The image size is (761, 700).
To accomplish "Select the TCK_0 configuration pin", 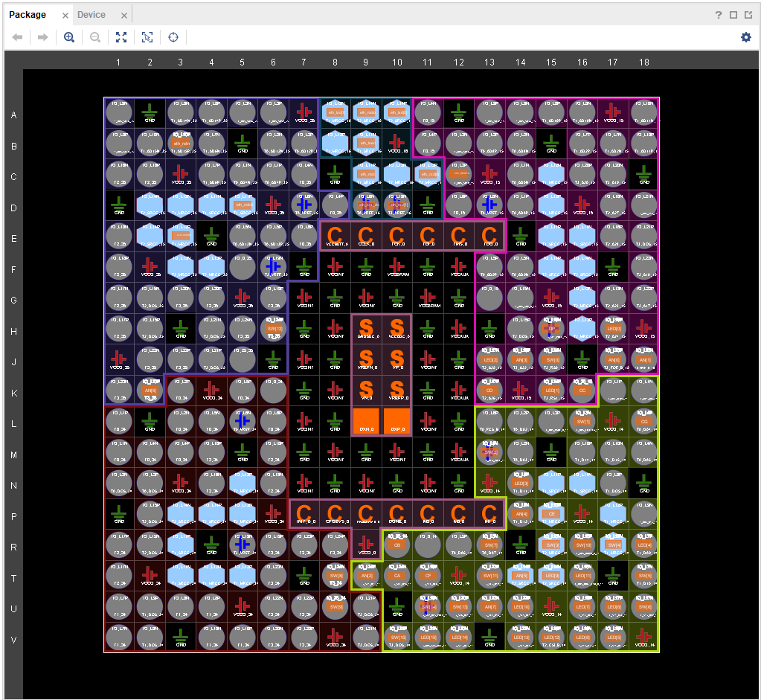I will point(396,237).
